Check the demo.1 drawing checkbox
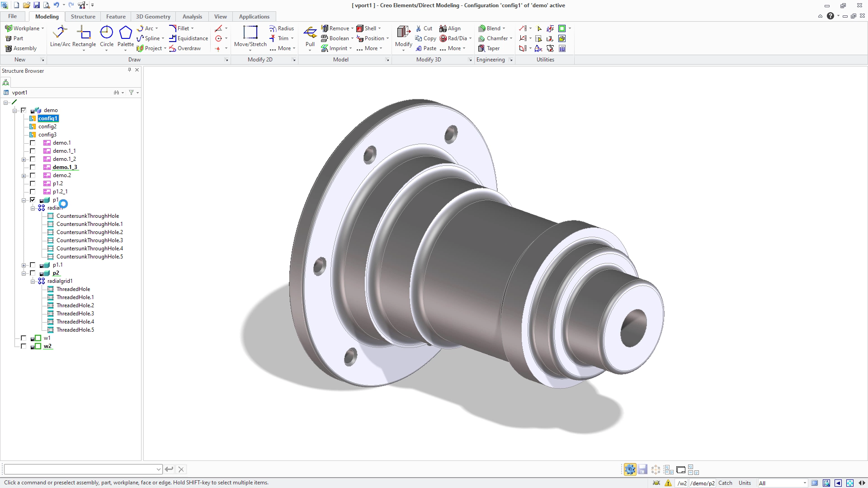 point(33,143)
